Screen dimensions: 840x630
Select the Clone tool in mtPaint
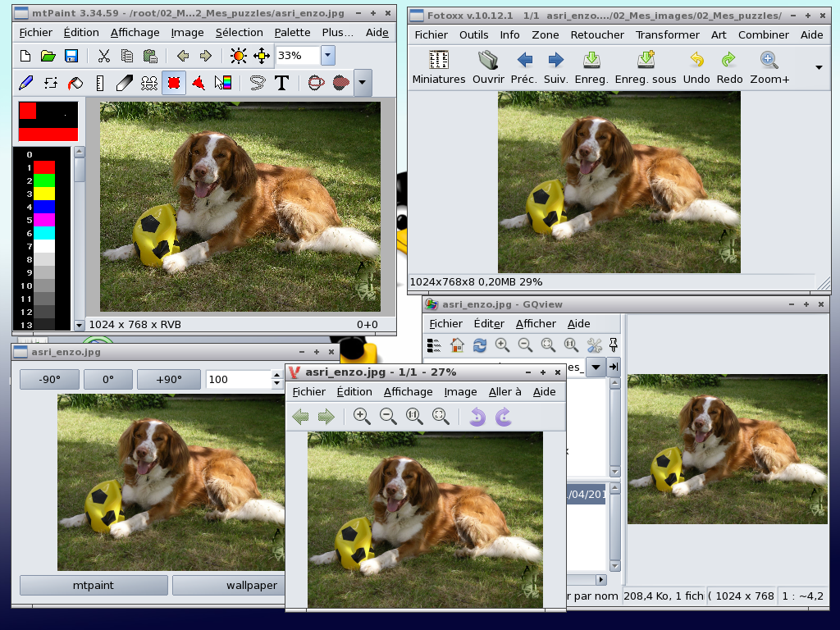(x=149, y=83)
